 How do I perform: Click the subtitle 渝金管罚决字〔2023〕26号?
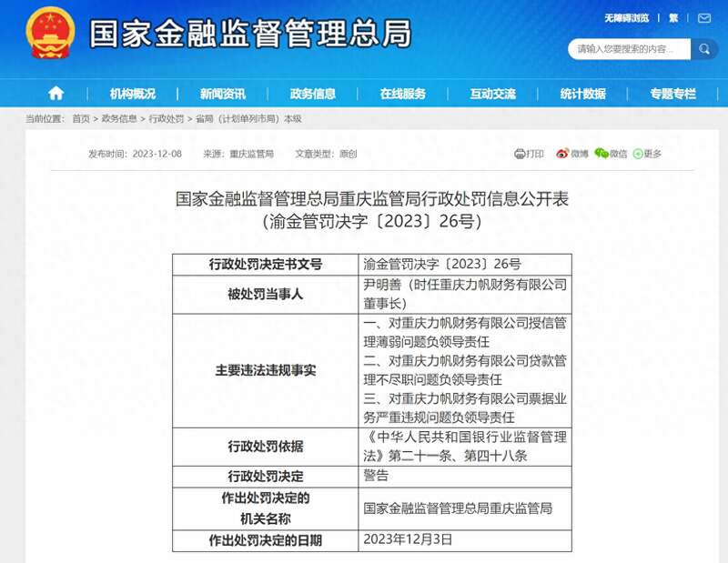coord(372,221)
